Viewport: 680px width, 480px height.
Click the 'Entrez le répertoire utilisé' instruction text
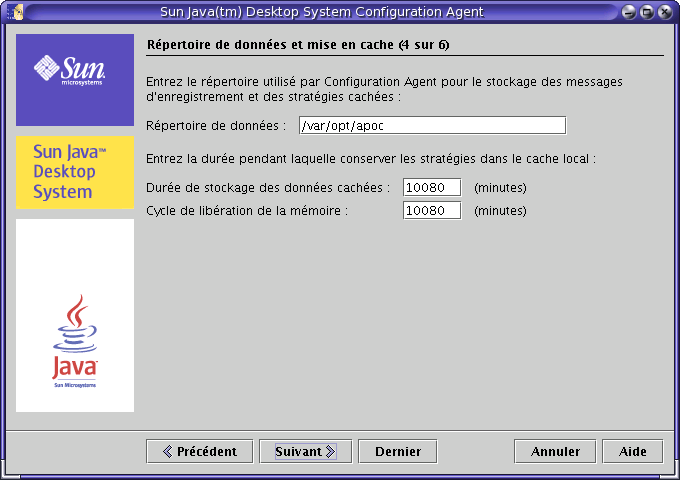[384, 89]
